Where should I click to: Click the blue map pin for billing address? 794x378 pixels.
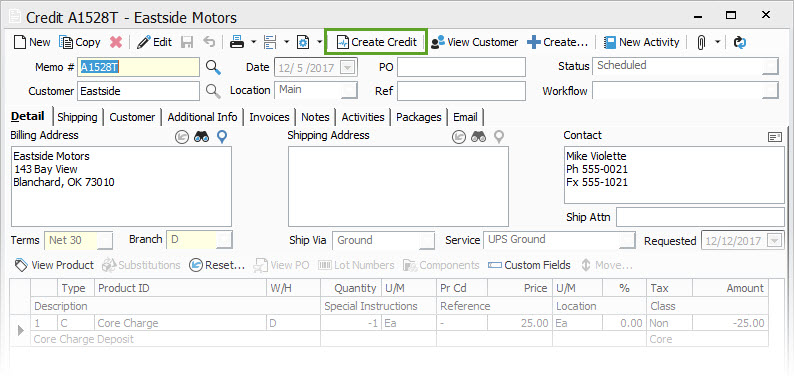[222, 137]
